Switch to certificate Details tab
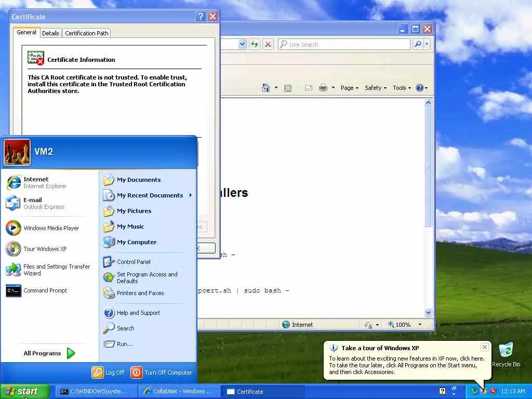532x399 pixels. point(50,33)
